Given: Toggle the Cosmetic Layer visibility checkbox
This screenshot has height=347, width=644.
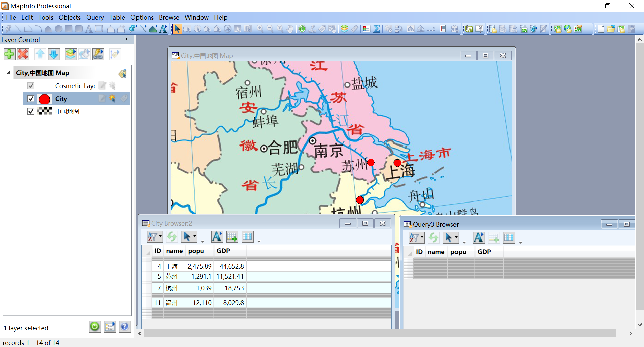Looking at the screenshot, I should 31,86.
